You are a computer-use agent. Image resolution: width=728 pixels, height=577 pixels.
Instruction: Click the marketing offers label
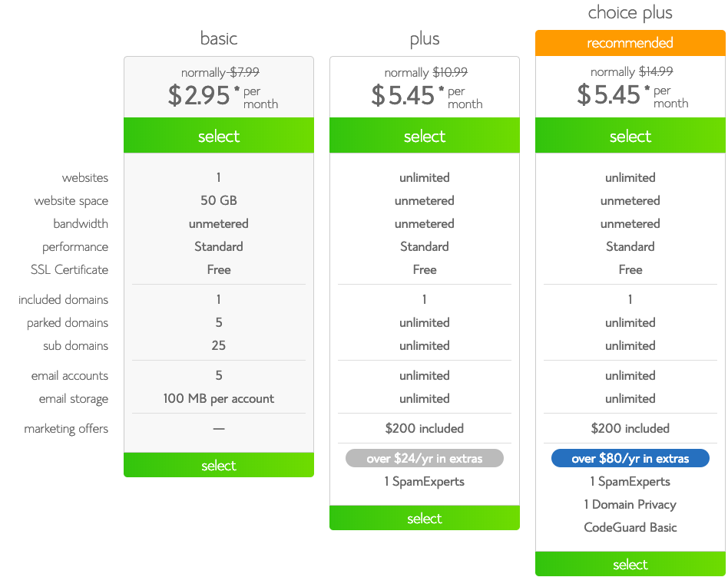click(65, 428)
